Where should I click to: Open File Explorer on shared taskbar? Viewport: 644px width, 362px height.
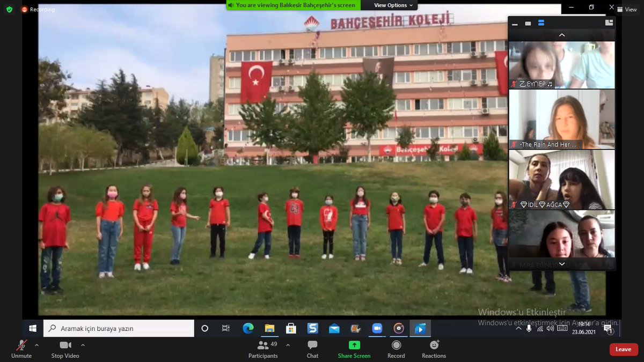pyautogui.click(x=269, y=328)
